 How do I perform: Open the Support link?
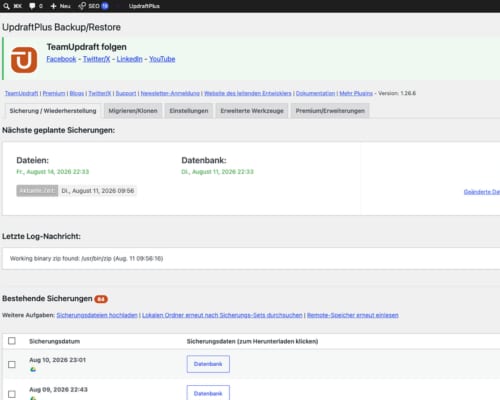(126, 93)
